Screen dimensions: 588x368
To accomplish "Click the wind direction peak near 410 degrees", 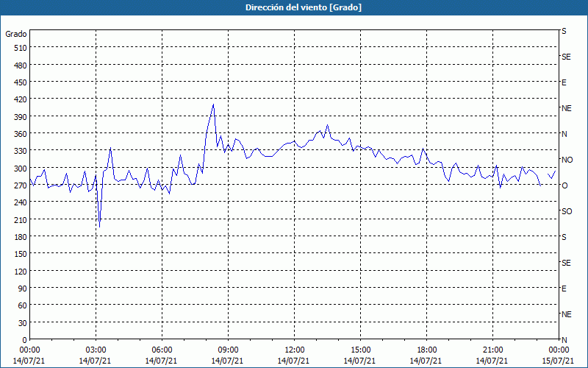I will (x=213, y=105).
